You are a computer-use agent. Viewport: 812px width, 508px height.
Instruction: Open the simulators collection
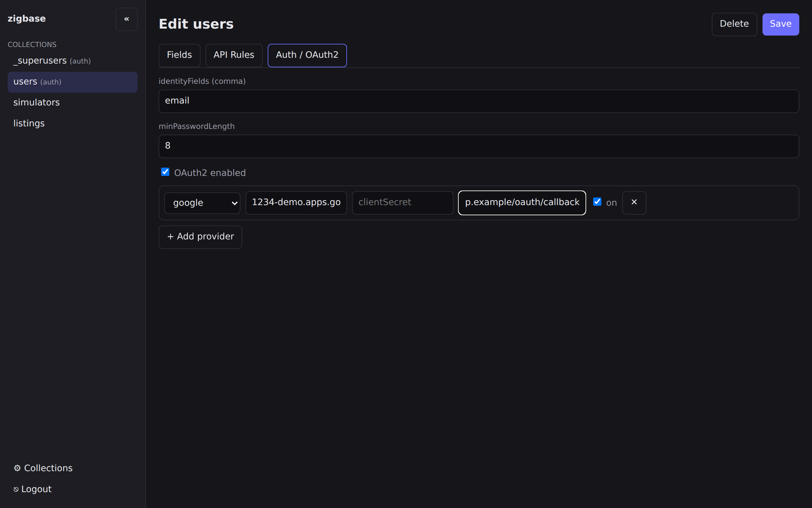point(72,103)
